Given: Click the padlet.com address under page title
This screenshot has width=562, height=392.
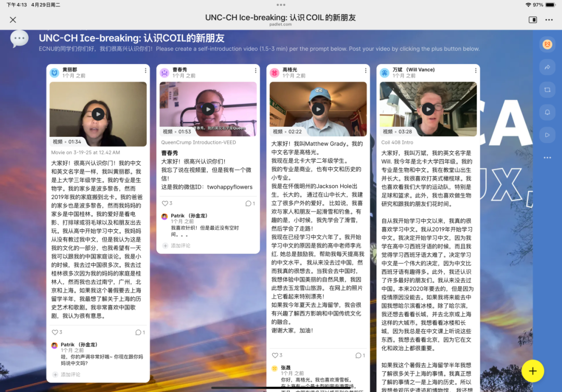Looking at the screenshot, I should click(x=280, y=24).
